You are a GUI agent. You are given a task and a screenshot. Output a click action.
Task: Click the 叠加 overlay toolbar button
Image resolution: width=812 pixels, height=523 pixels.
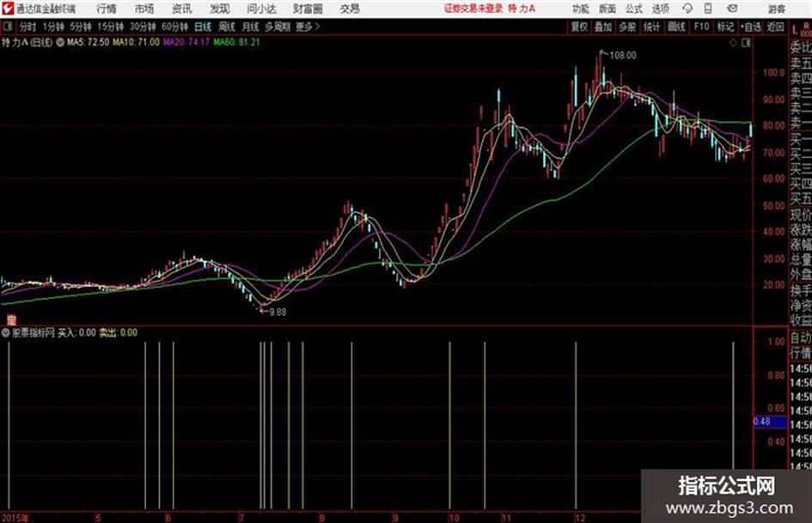(x=603, y=27)
